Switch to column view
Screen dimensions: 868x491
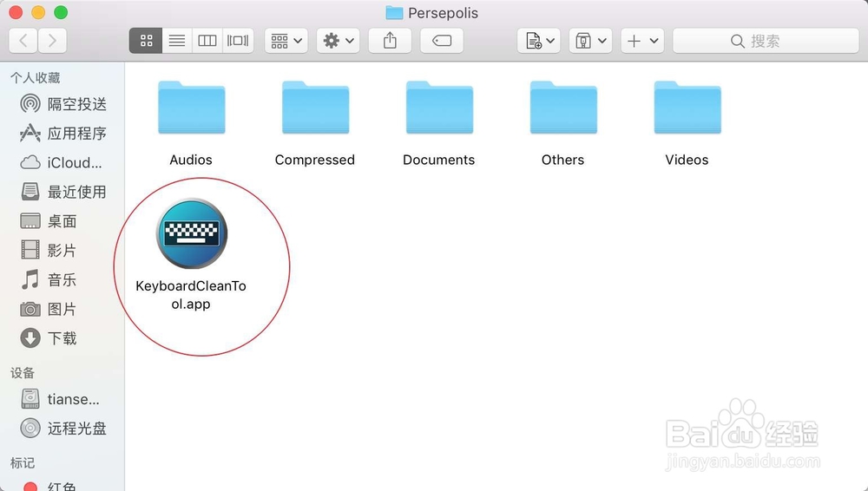[207, 41]
